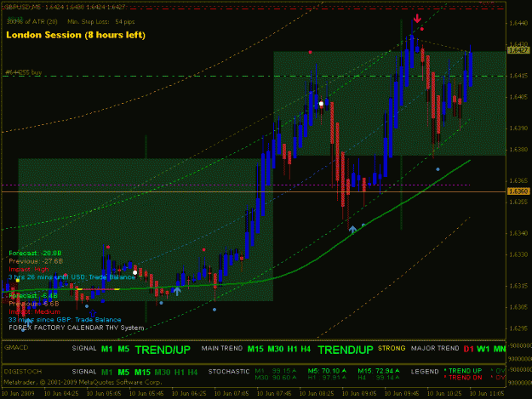Viewport: 532px width, 399px height.
Task: Click the red dot below the red down arrow
Action: tap(421, 29)
